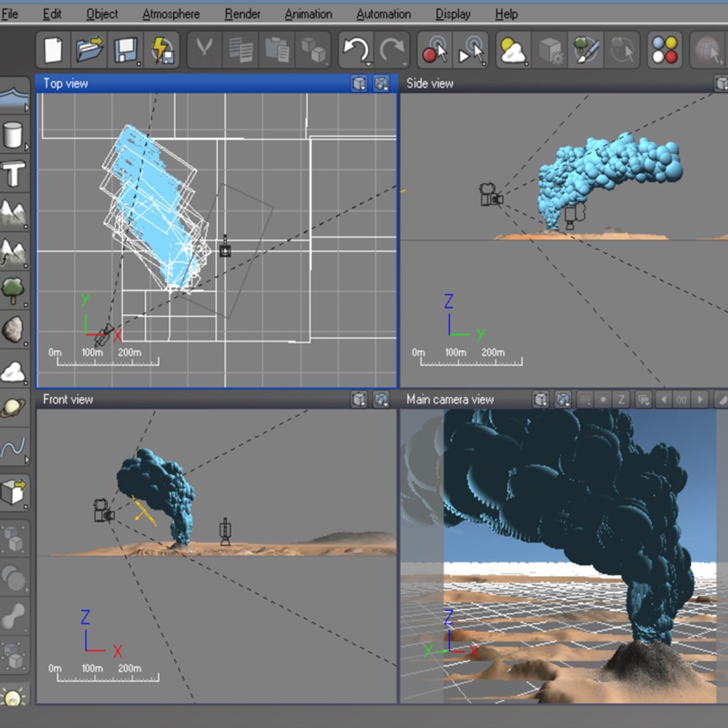Open the Edit menu
The width and height of the screenshot is (728, 728).
pyautogui.click(x=52, y=14)
